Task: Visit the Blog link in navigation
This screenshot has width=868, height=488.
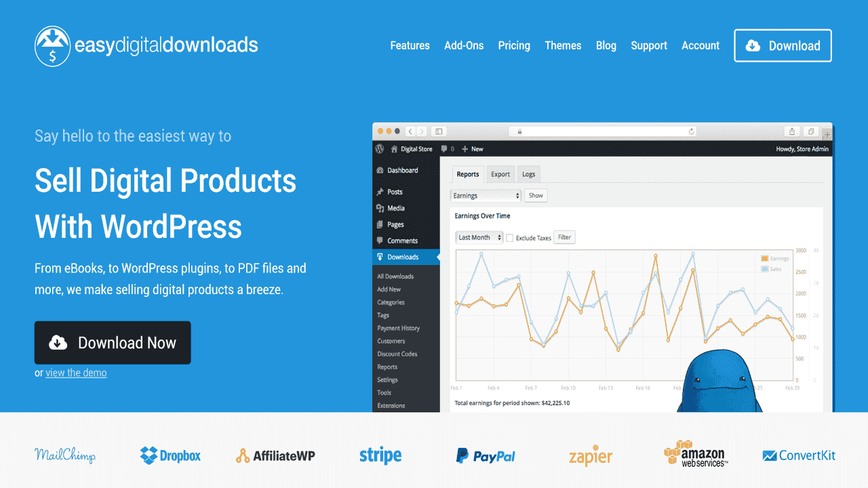Action: click(x=606, y=45)
